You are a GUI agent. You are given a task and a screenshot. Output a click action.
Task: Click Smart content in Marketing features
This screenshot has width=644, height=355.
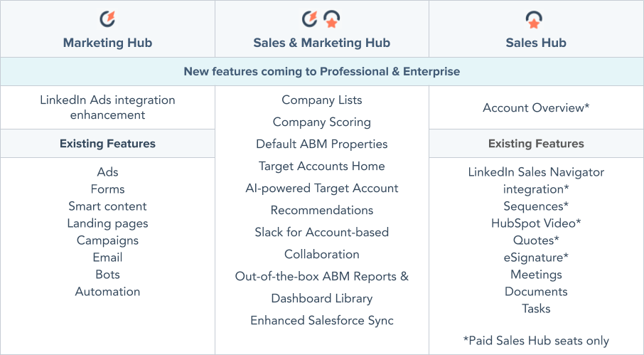107,206
